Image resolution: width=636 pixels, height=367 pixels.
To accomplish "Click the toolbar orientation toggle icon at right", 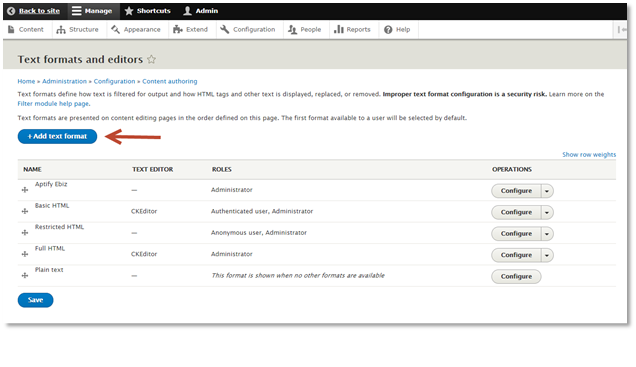I will click(621, 30).
